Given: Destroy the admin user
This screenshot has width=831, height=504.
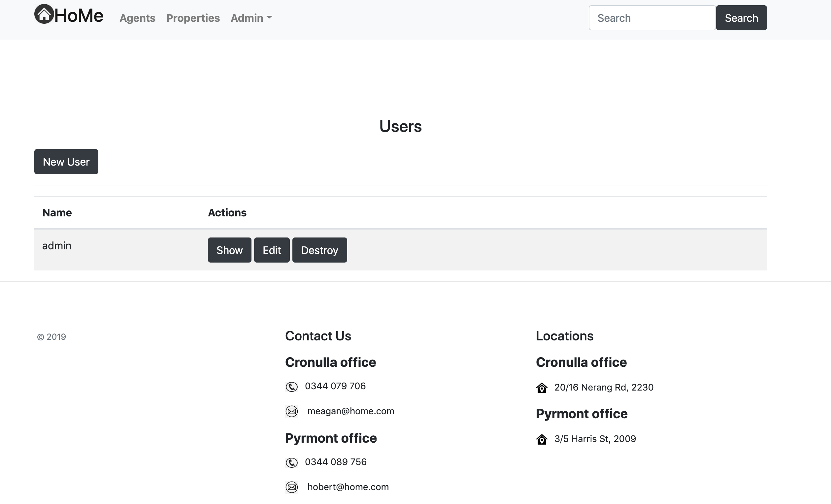Looking at the screenshot, I should click(x=319, y=250).
